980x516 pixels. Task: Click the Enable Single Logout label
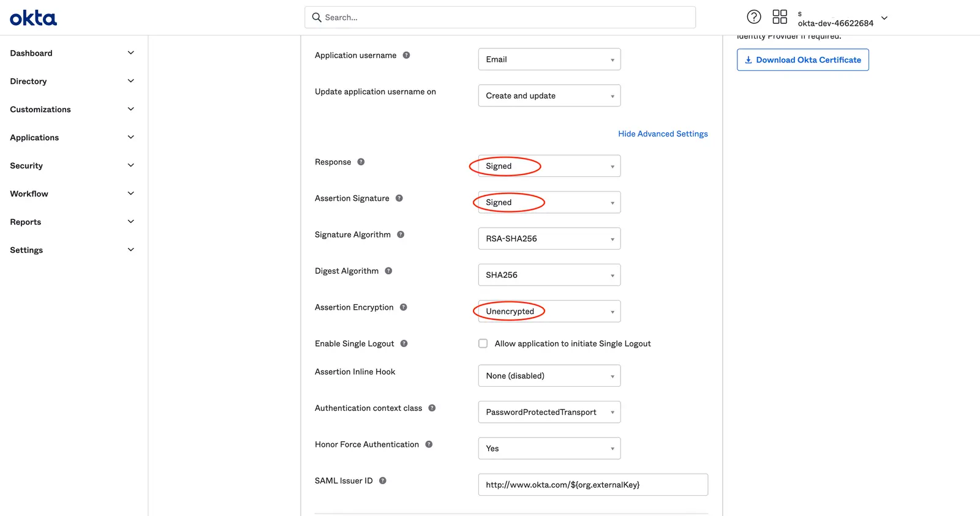(x=355, y=343)
